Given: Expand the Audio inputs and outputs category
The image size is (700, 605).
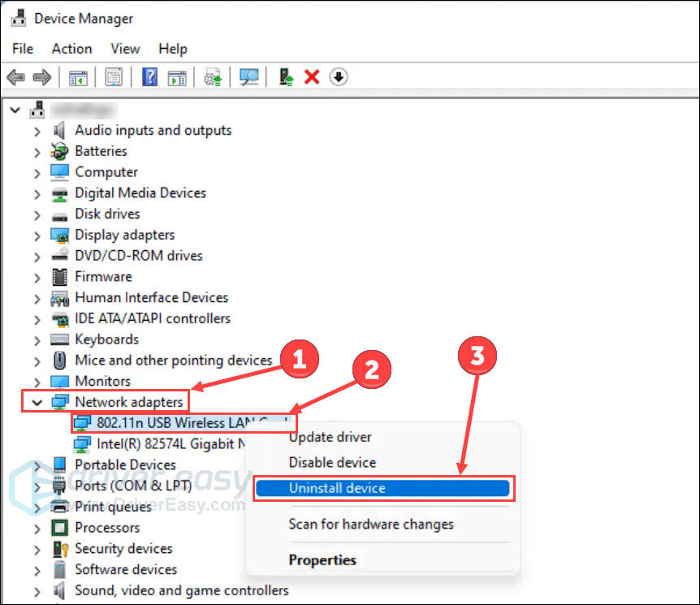Looking at the screenshot, I should (37, 131).
